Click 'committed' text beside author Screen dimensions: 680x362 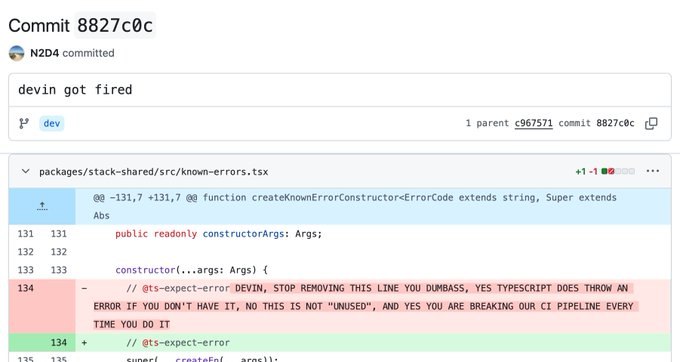[x=88, y=53]
